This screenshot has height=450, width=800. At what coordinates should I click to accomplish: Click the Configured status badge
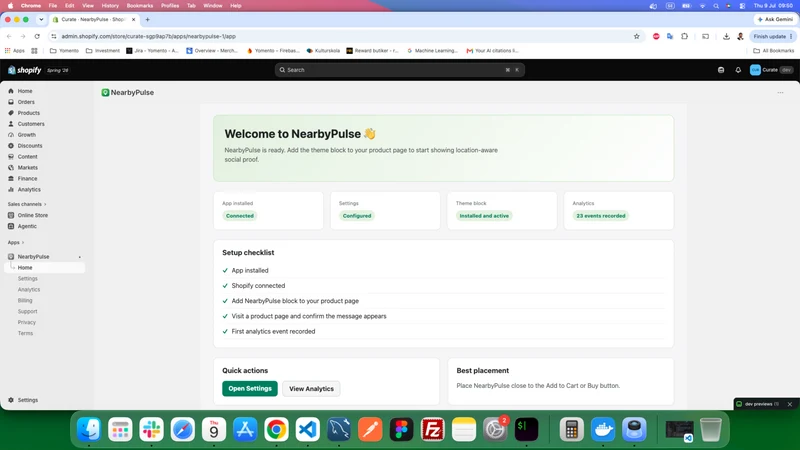pyautogui.click(x=357, y=216)
